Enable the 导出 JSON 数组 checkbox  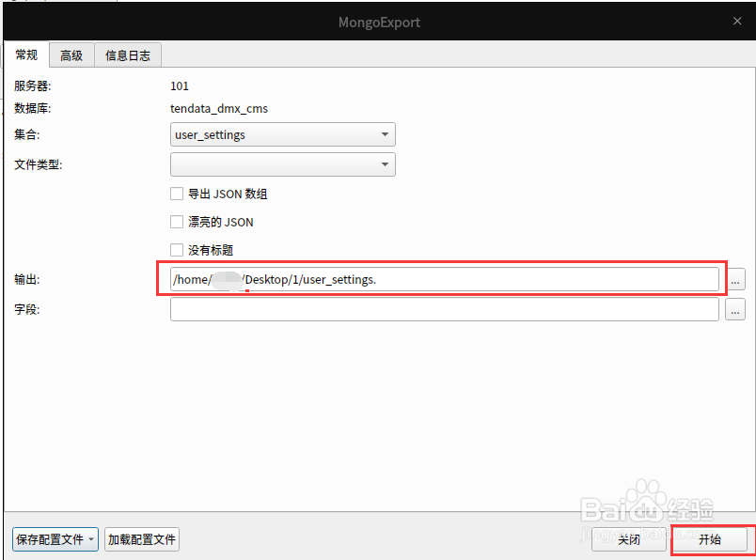(x=177, y=194)
